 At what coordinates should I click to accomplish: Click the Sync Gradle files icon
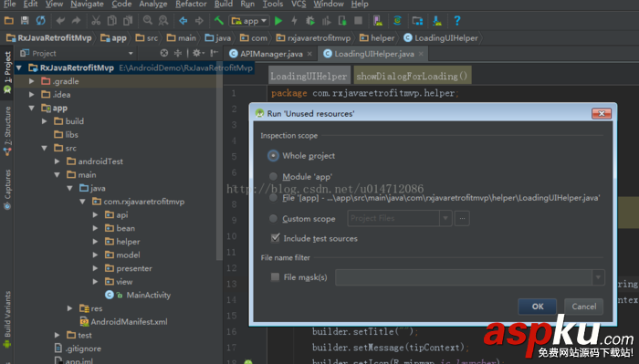(397, 20)
